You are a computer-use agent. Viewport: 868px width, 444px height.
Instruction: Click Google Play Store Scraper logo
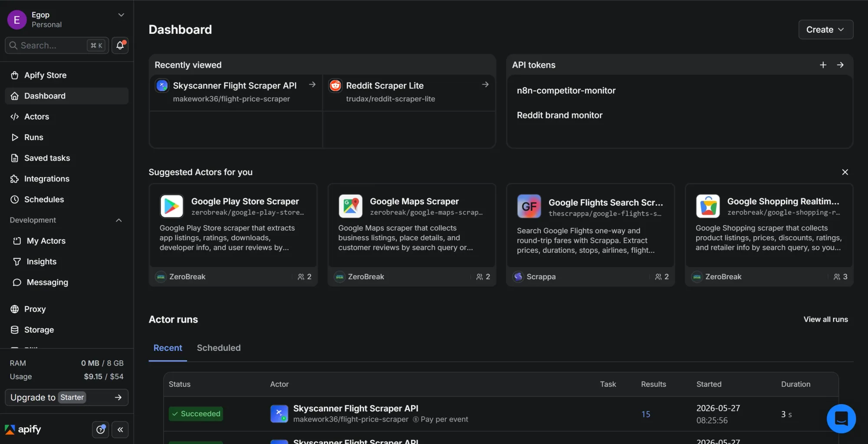[171, 206]
